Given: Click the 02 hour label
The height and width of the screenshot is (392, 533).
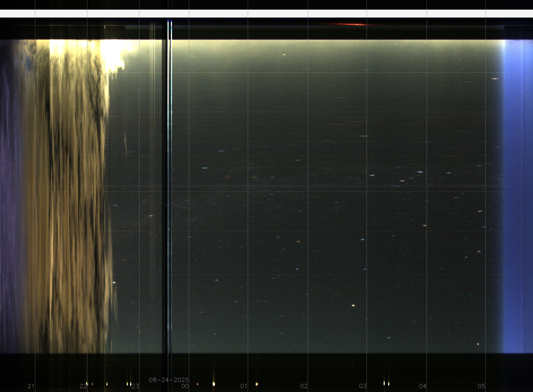Looking at the screenshot, I should click(304, 386).
